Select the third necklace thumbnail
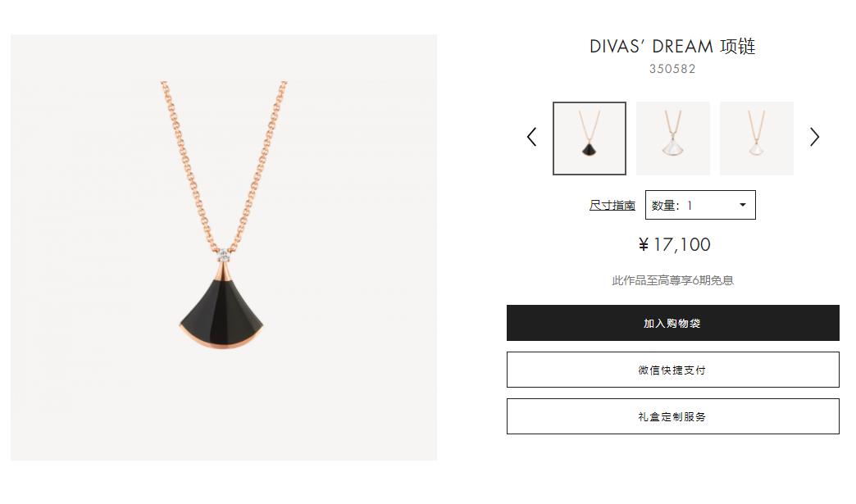Screen dimensions: 856x504 pos(757,138)
